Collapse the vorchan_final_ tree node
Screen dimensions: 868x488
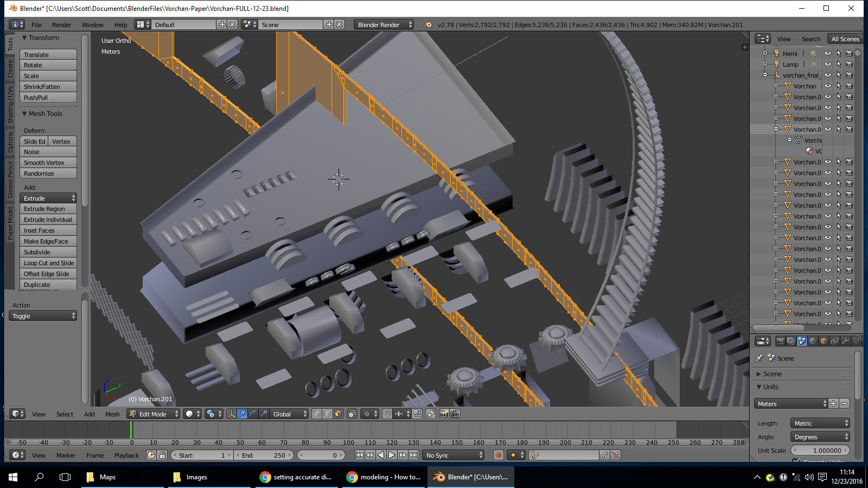click(x=765, y=75)
